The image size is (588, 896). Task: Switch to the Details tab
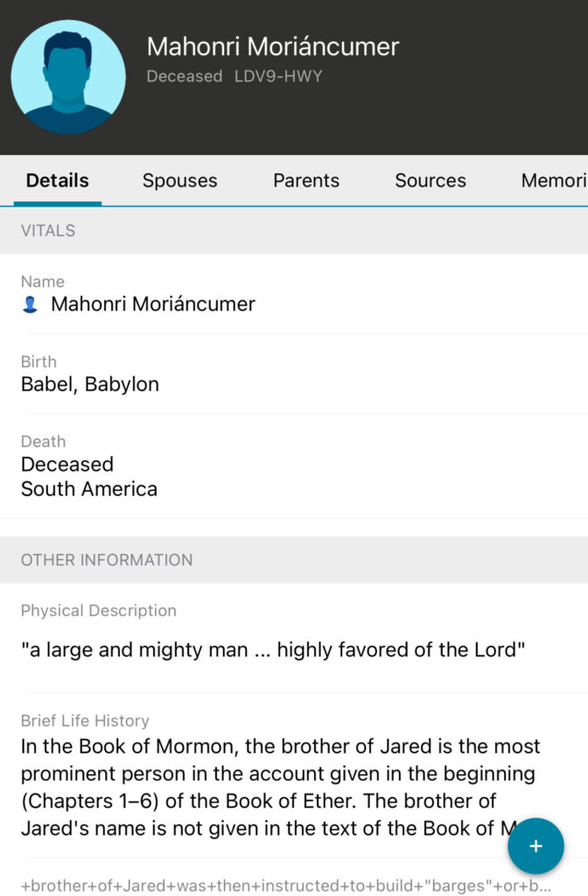pos(58,181)
